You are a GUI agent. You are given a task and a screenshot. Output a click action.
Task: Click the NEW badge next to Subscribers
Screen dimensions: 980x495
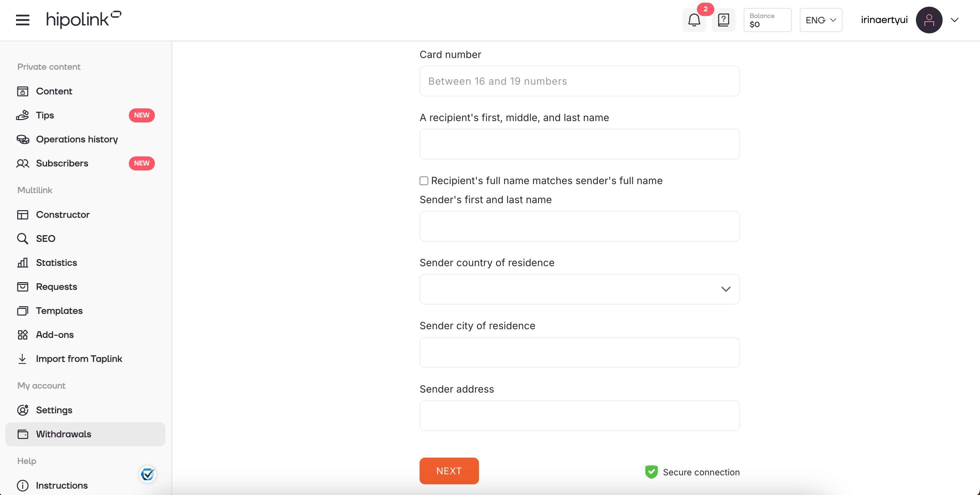[142, 163]
